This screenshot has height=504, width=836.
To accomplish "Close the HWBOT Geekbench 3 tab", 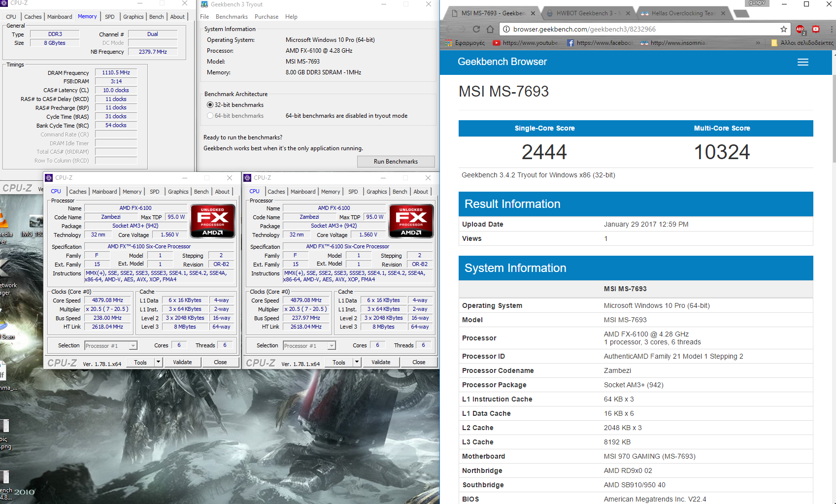I will pos(628,13).
